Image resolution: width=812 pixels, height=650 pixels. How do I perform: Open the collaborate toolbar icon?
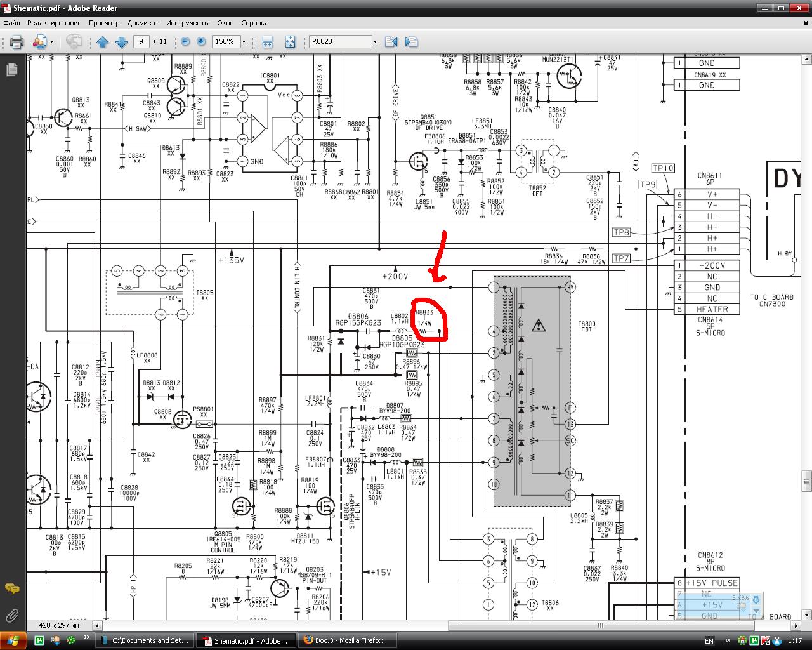point(39,42)
